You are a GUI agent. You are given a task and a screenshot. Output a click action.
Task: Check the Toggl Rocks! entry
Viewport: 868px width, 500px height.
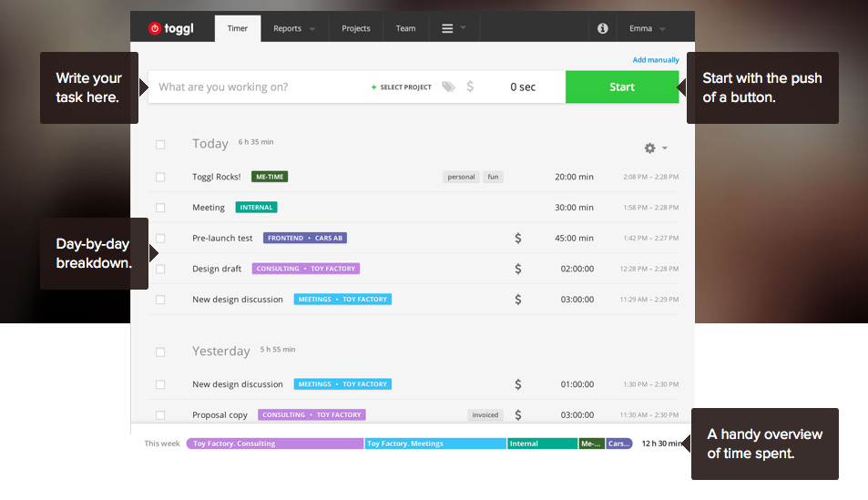point(160,178)
